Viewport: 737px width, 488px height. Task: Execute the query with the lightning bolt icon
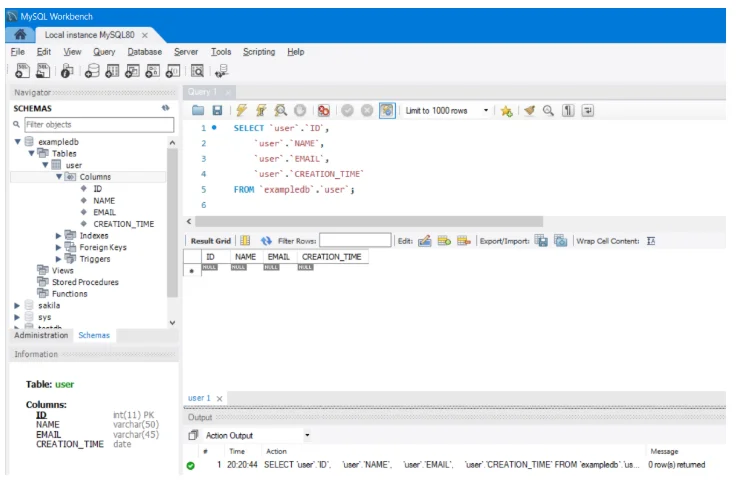pos(241,110)
